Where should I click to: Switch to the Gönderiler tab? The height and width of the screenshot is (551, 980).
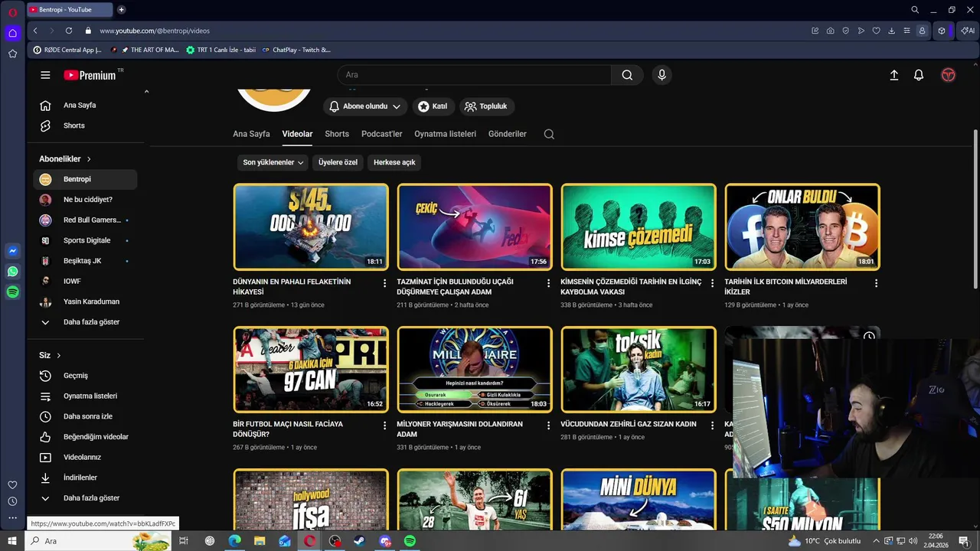(508, 134)
